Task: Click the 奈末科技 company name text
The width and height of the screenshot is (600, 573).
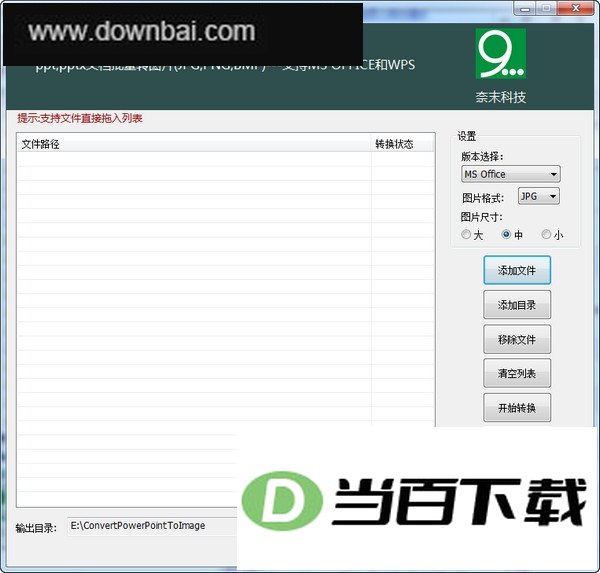Action: pos(501,97)
